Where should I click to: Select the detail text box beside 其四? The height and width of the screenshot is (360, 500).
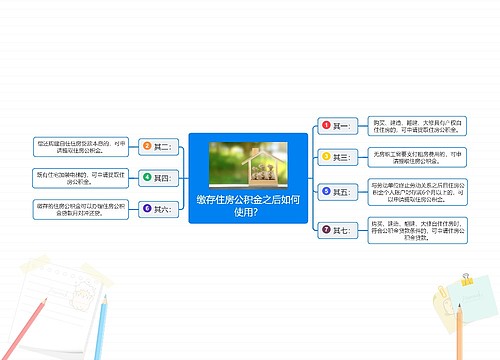coord(80,178)
